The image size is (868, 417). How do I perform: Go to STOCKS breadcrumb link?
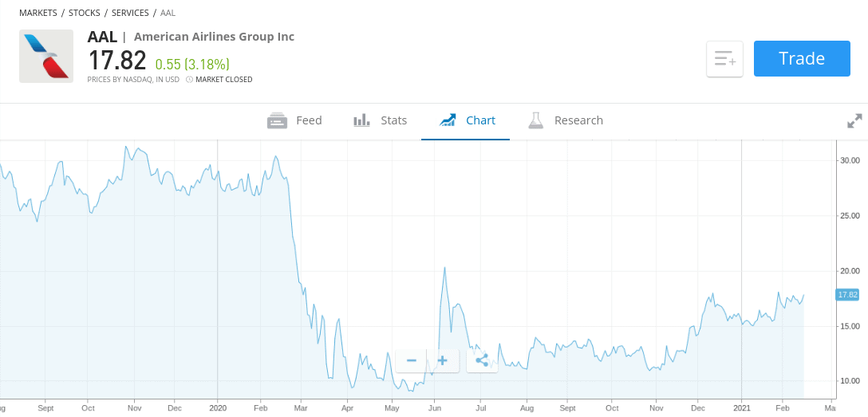point(85,13)
